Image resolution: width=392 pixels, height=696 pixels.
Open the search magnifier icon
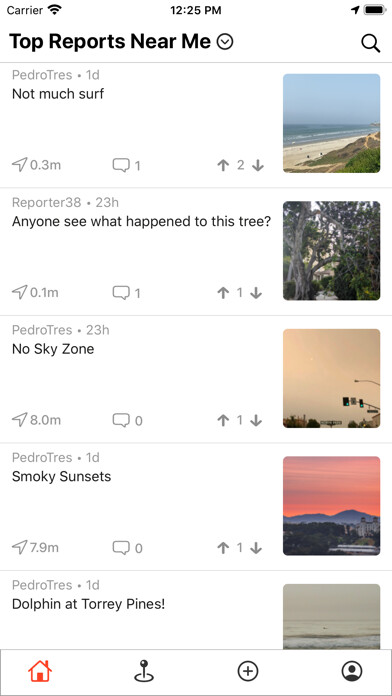[370, 43]
